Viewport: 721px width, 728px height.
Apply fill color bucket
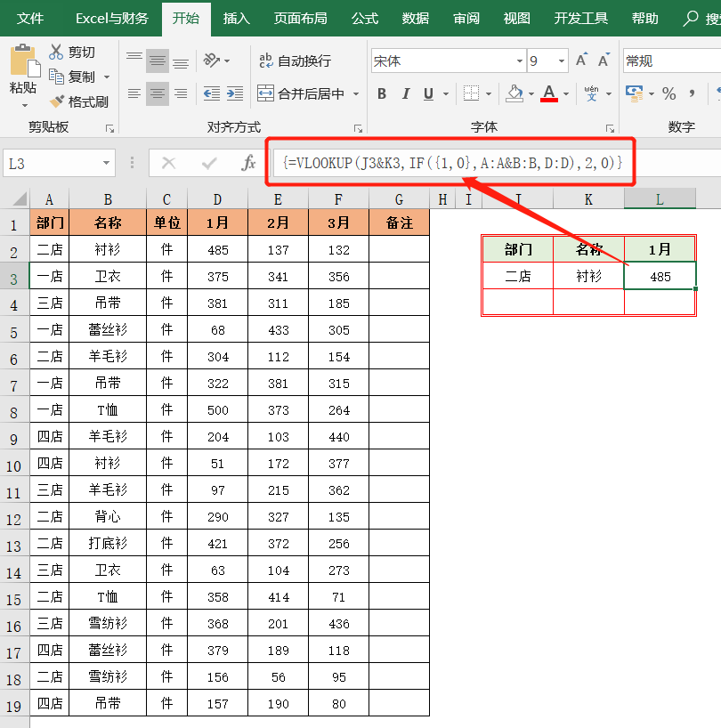point(514,93)
